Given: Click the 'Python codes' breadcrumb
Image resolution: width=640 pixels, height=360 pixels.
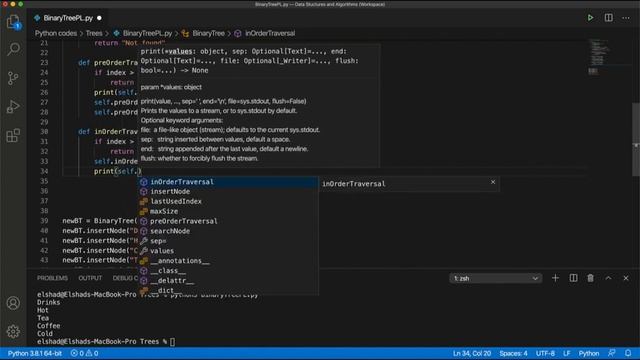Looking at the screenshot, I should point(56,33).
